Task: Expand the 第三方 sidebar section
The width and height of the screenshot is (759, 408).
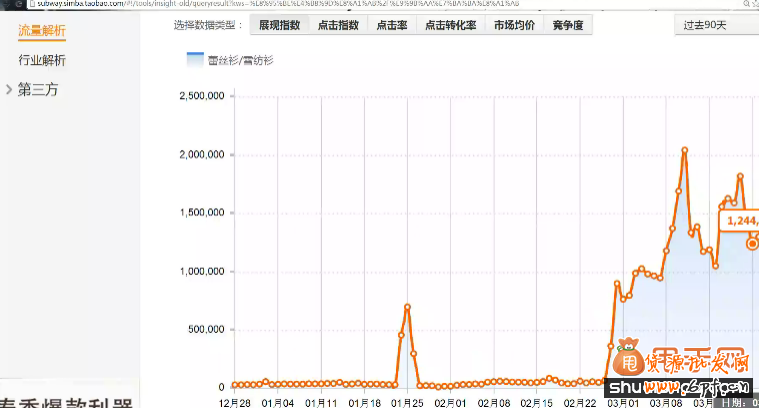Action: point(38,90)
